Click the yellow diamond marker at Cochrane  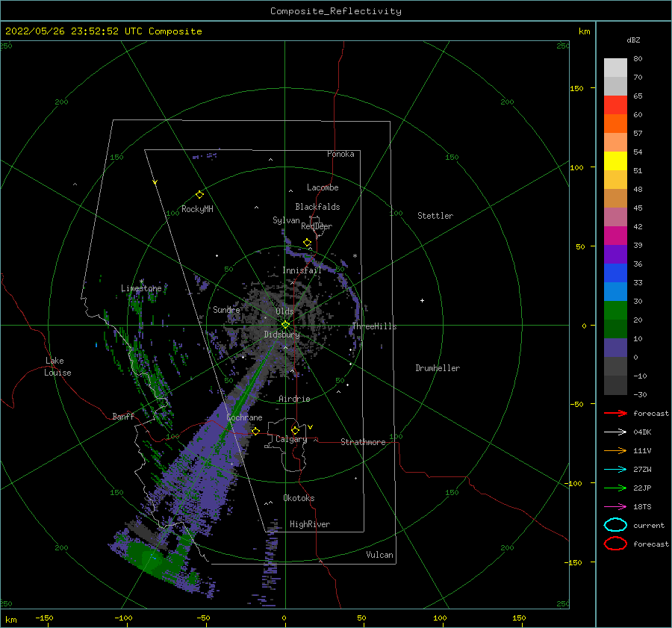tap(256, 431)
